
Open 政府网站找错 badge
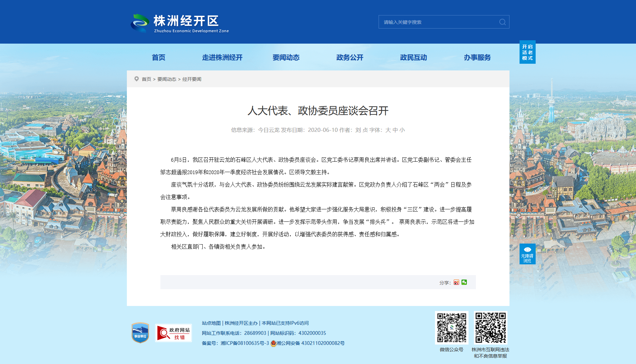[x=174, y=333]
